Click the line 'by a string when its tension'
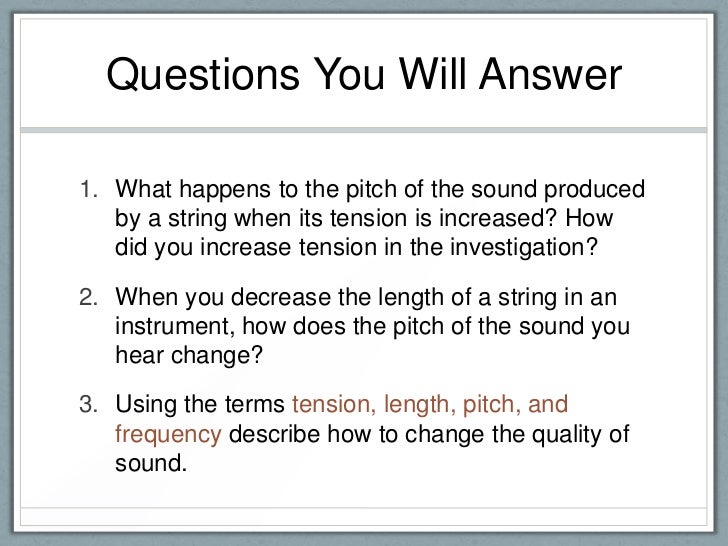 364,219
